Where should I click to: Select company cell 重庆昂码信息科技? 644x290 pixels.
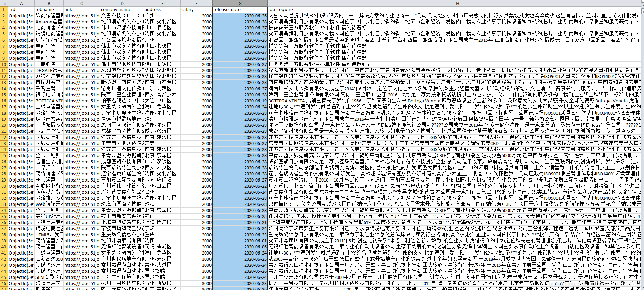pyautogui.click(x=122, y=235)
